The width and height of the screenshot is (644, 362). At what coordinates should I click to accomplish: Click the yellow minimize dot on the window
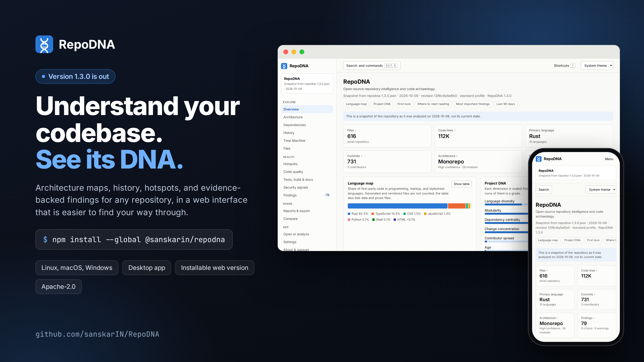pyautogui.click(x=294, y=52)
